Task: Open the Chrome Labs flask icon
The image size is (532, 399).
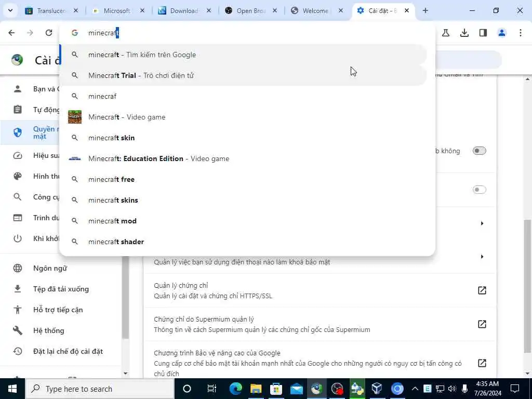Action: (x=446, y=33)
